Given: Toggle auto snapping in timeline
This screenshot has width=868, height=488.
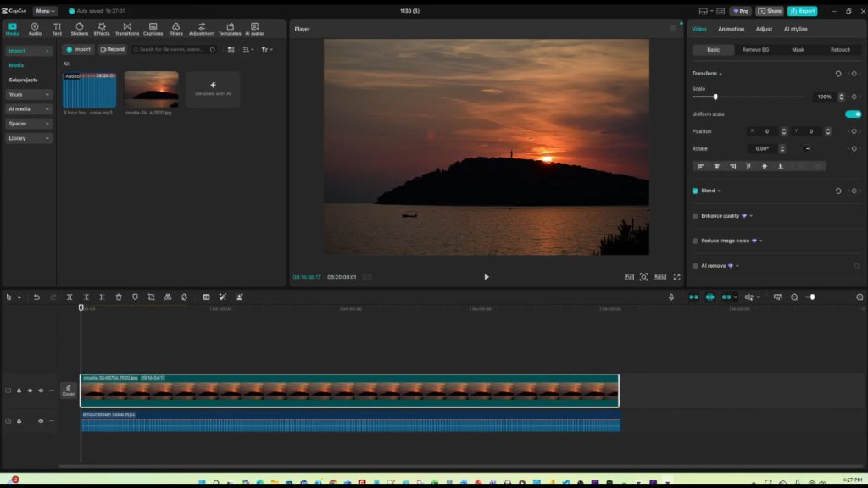Looking at the screenshot, I should pos(710,297).
